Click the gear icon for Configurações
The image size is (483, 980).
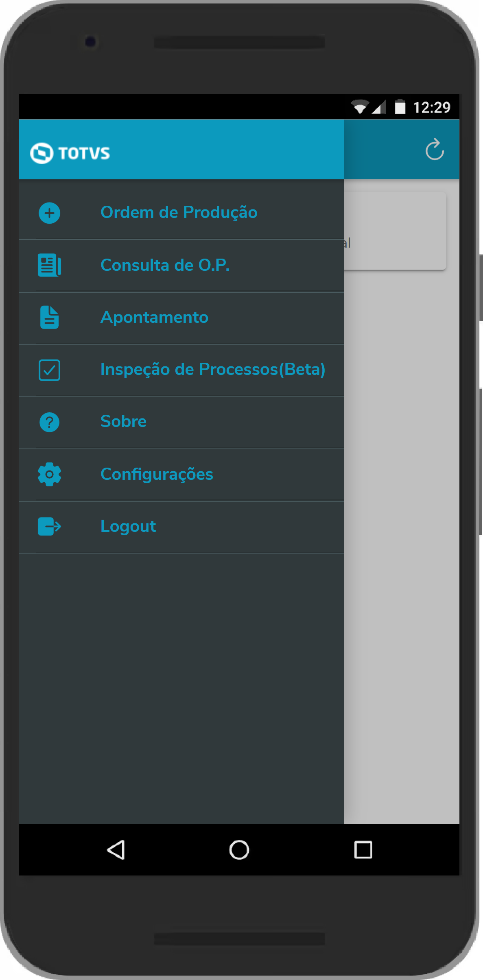click(49, 474)
